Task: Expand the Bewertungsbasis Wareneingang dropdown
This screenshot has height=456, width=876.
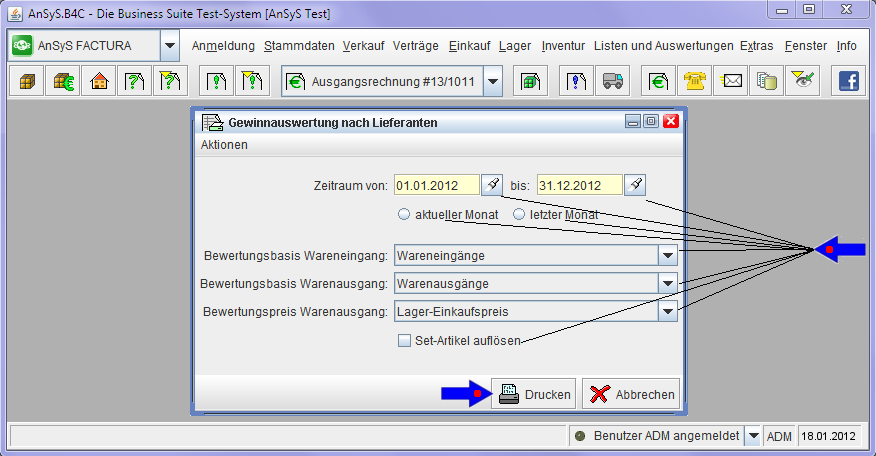Action: point(667,255)
